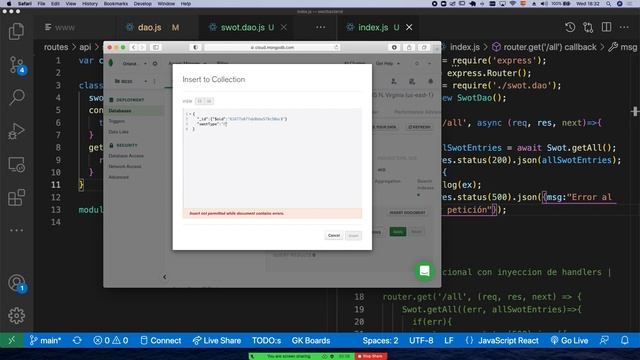The image size is (640, 360).
Task: Open TODO:s in status bar
Action: coord(267,340)
